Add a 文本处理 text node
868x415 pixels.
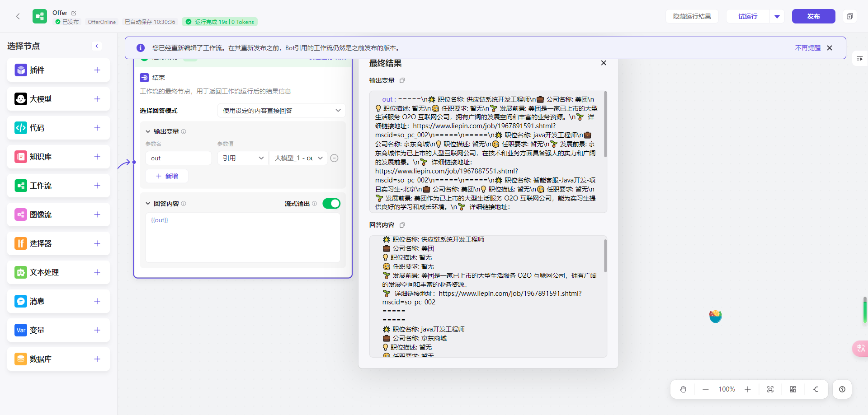[97, 272]
